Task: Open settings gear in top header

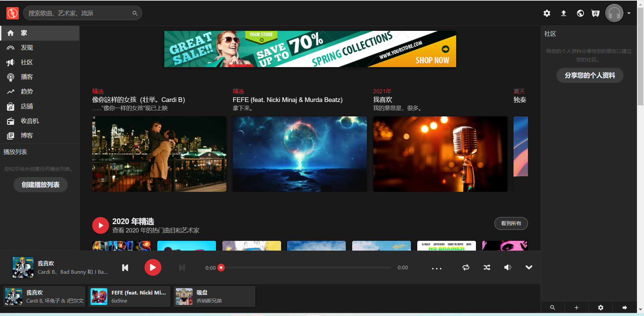Action: pos(547,13)
